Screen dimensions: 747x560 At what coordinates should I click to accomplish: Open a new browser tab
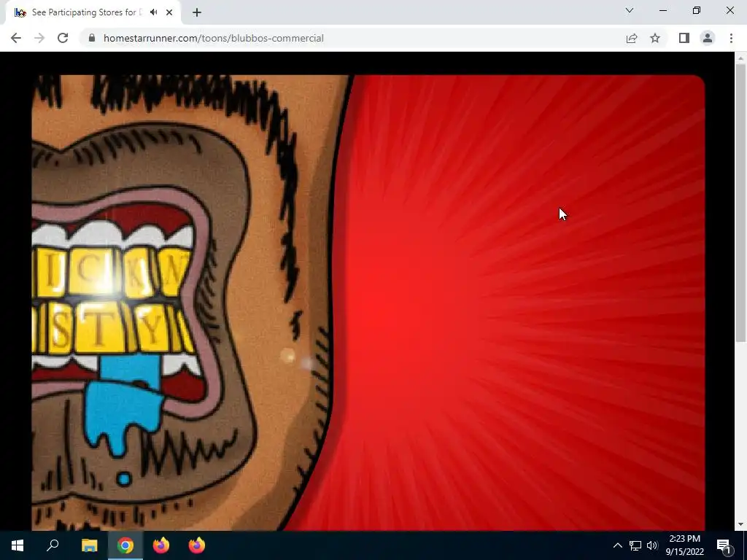tap(197, 12)
